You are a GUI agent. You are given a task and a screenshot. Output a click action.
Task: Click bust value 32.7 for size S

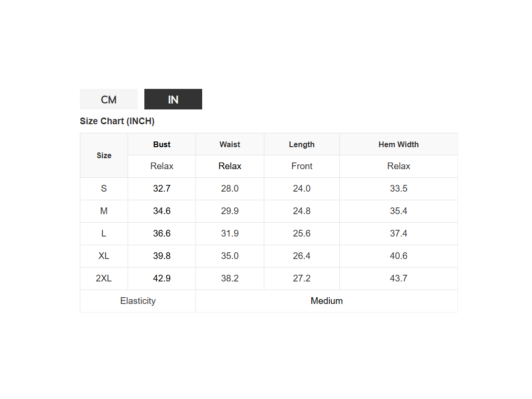(162, 189)
